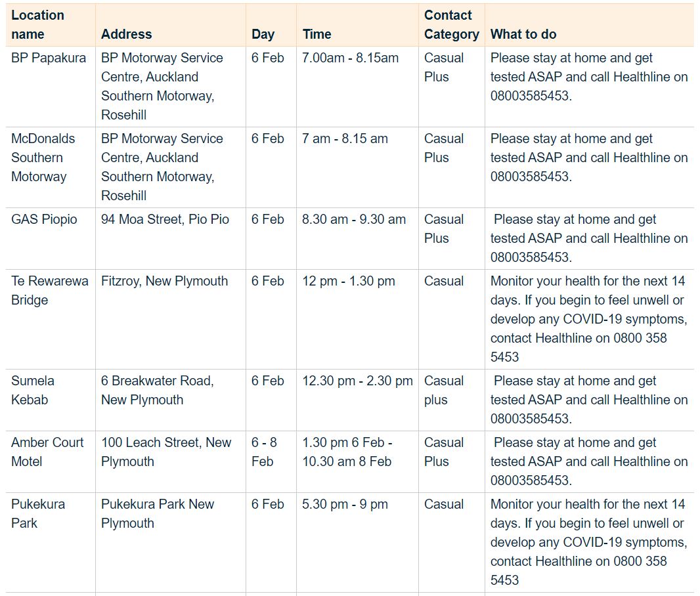Select the "8.30 am - 9.30 am" time cell
The height and width of the screenshot is (596, 700).
point(354,219)
